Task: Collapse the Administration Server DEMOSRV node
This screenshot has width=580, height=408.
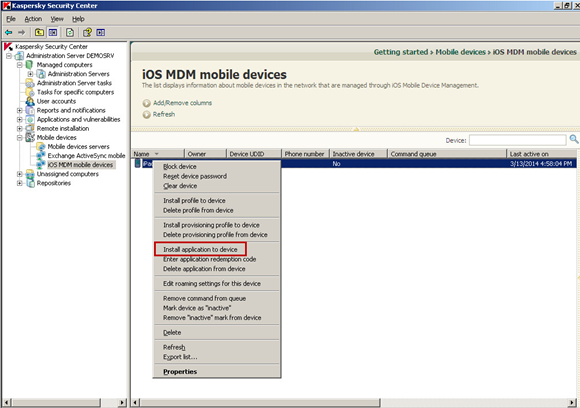Action: (9, 56)
